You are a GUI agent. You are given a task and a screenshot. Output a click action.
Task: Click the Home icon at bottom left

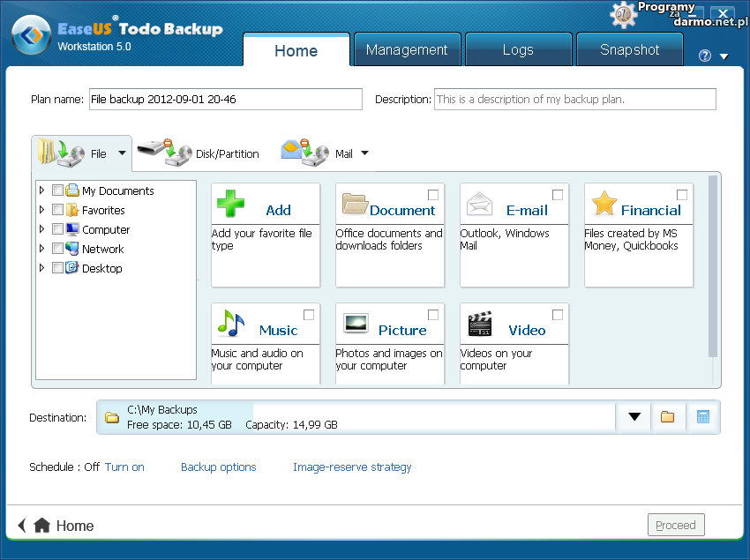coord(41,526)
